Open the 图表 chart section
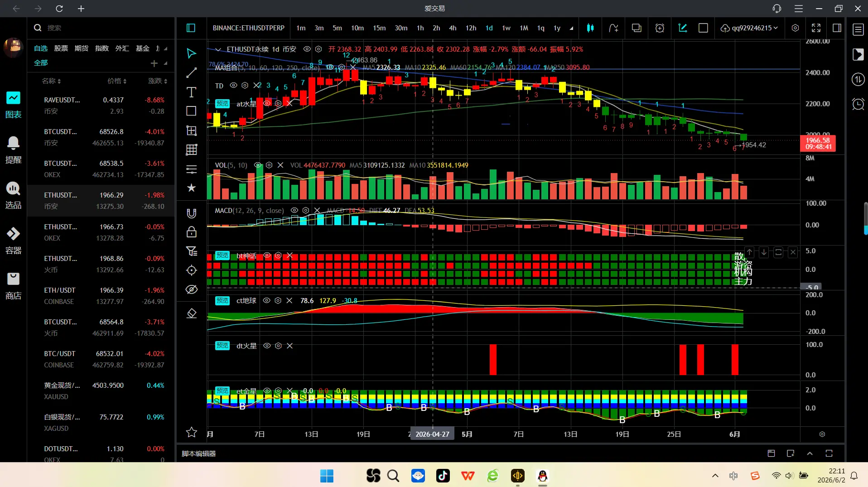 [13, 105]
